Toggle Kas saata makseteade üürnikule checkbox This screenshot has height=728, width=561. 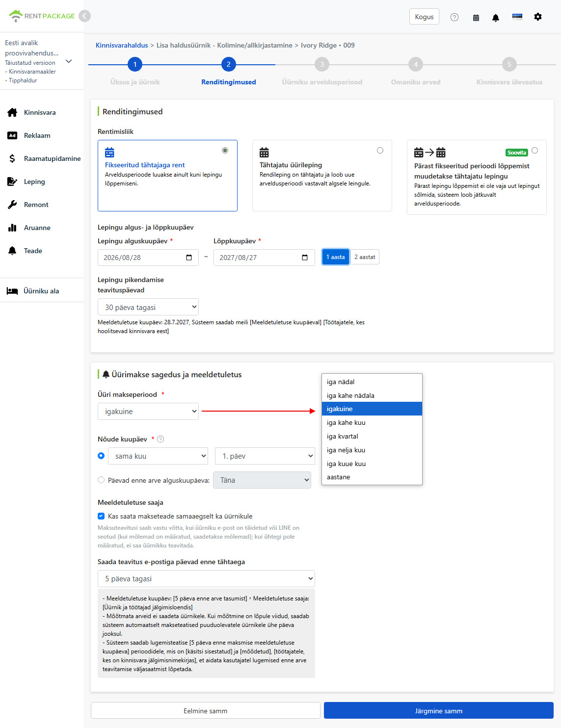point(101,516)
